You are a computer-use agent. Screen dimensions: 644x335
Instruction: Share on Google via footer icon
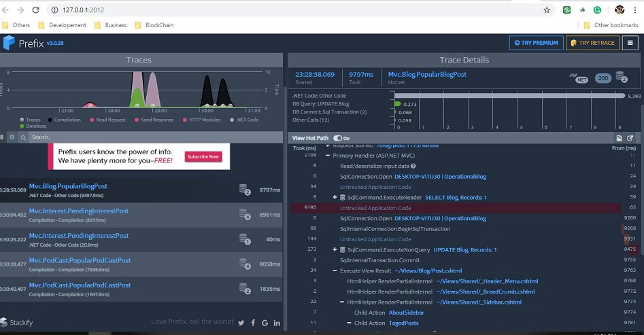pyautogui.click(x=265, y=323)
